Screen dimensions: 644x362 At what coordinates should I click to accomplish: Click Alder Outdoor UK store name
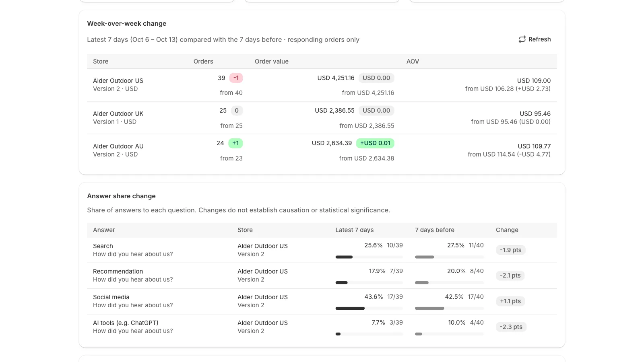pos(118,114)
